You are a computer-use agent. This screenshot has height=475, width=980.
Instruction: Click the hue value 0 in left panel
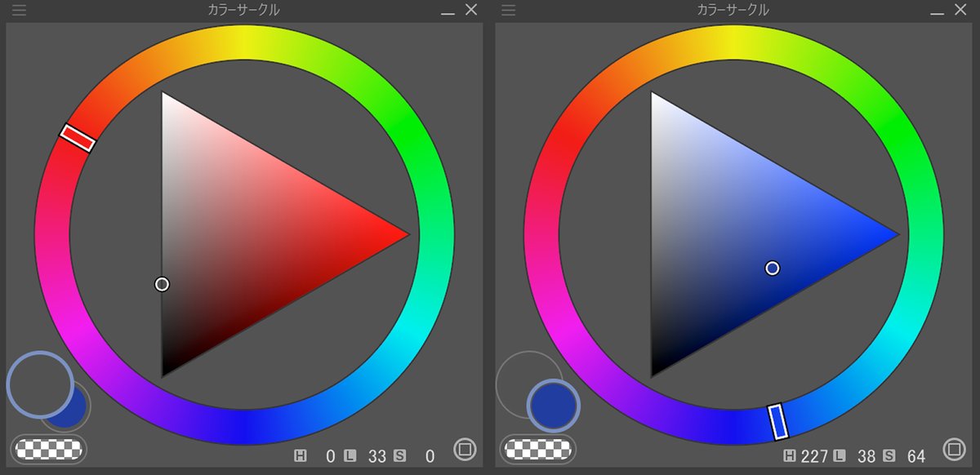click(331, 456)
